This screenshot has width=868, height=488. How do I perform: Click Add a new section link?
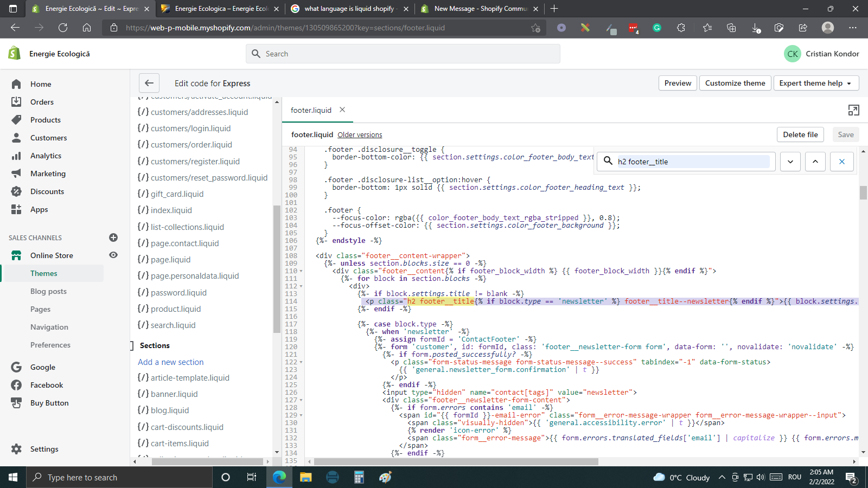pyautogui.click(x=171, y=362)
